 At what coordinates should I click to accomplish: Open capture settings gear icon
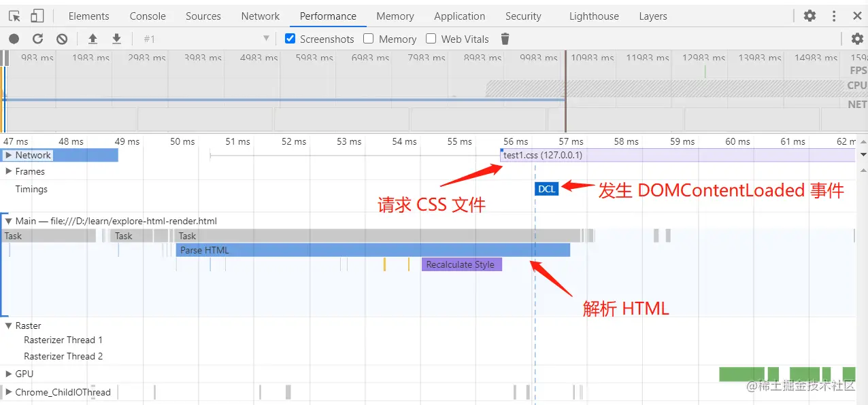pyautogui.click(x=857, y=39)
